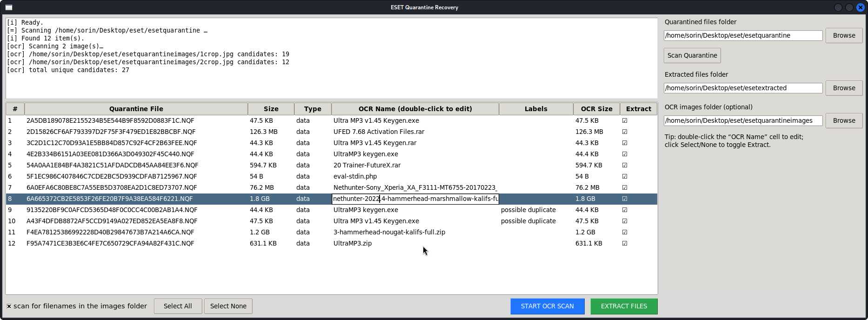Click Extract column header
868x320 pixels.
(x=639, y=109)
